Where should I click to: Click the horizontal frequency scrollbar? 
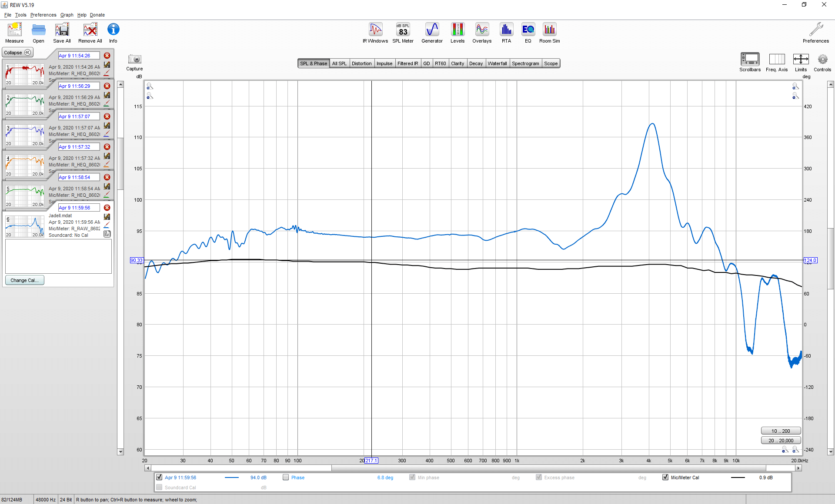tap(473, 468)
